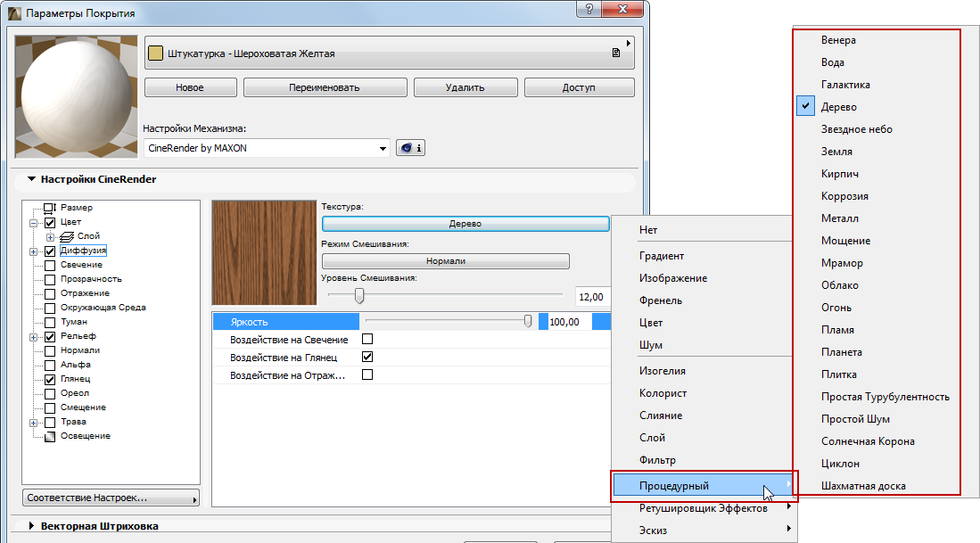Click the Удалить button
Viewport: 980px width, 543px height.
click(x=465, y=87)
